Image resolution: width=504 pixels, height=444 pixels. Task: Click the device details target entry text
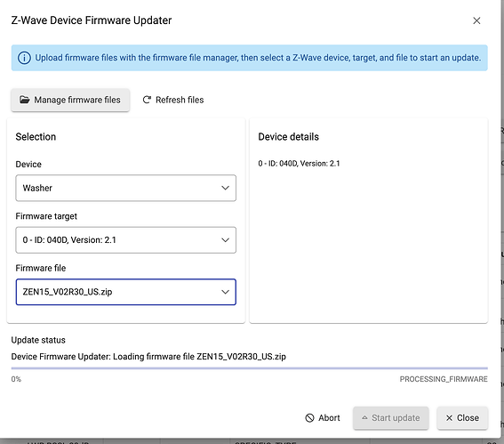(299, 164)
